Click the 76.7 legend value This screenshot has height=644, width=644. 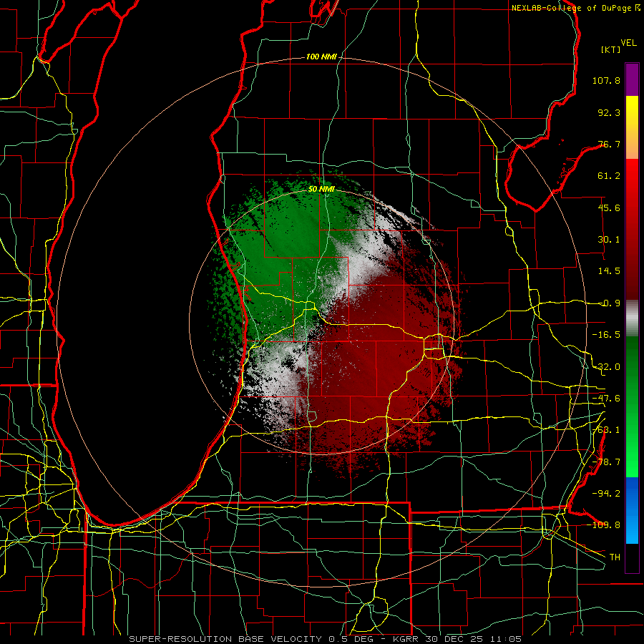point(609,144)
